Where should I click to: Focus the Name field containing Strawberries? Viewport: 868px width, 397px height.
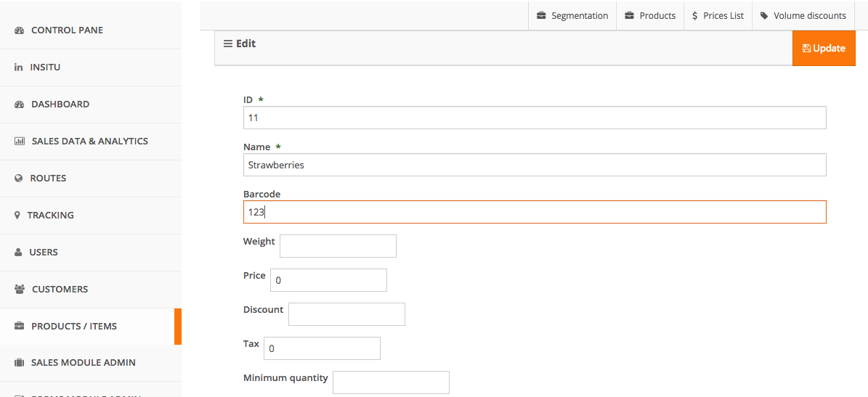535,165
